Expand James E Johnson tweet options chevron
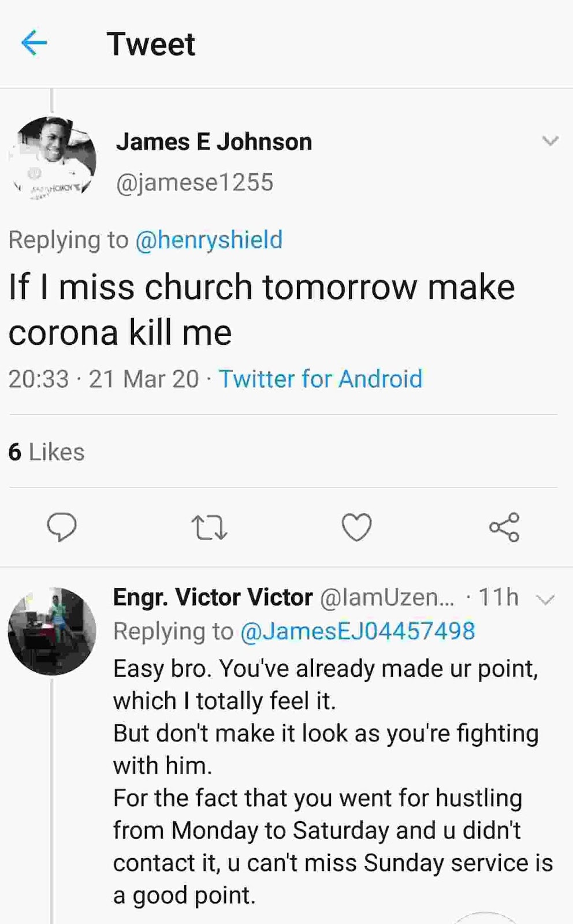This screenshot has width=573, height=924. coord(550,141)
